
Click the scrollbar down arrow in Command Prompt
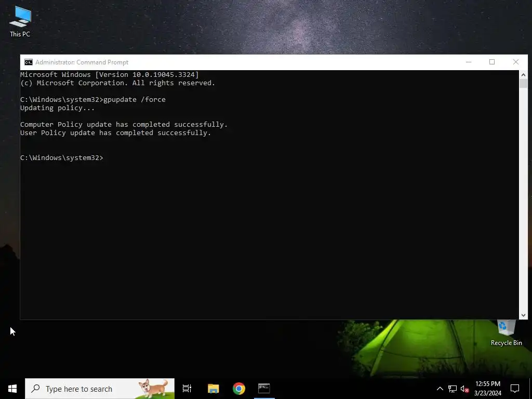click(523, 315)
